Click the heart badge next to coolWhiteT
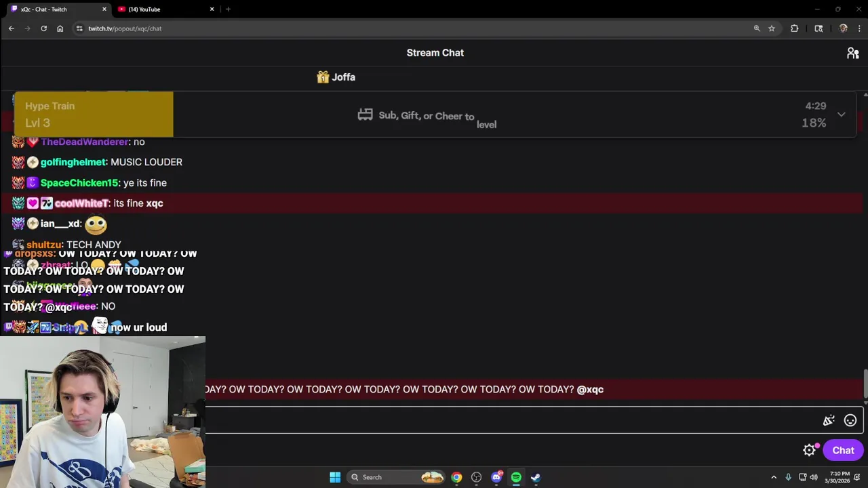868x488 pixels. point(33,203)
